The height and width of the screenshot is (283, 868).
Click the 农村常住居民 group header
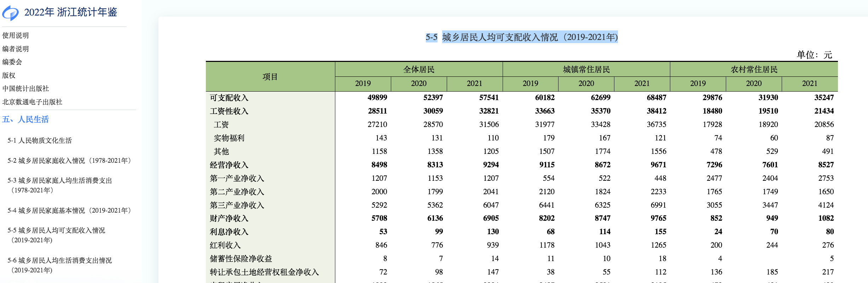coord(754,69)
